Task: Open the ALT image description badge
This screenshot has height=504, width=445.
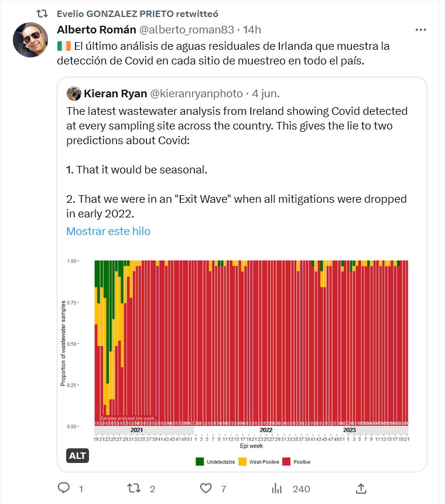Action: [x=77, y=456]
